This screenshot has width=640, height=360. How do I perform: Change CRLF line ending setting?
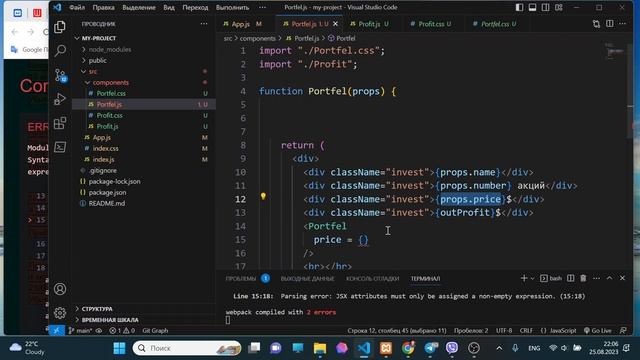526,331
